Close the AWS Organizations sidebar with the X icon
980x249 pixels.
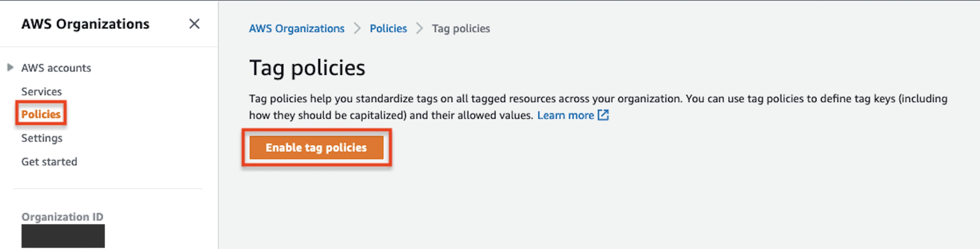194,23
